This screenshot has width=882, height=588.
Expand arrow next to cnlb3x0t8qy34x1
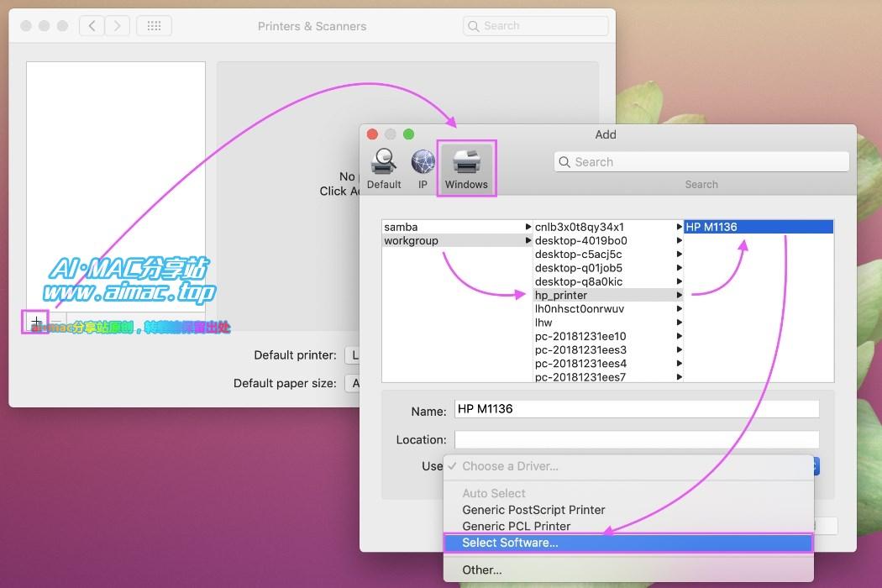point(679,227)
